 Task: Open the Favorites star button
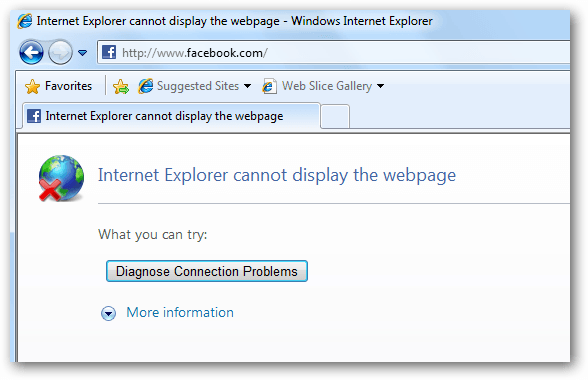click(x=58, y=86)
